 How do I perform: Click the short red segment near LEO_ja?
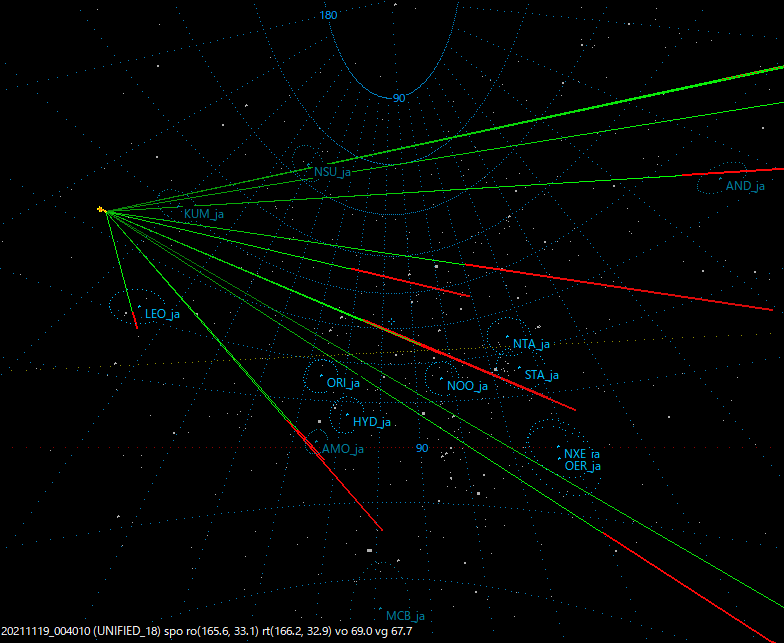coord(134,320)
